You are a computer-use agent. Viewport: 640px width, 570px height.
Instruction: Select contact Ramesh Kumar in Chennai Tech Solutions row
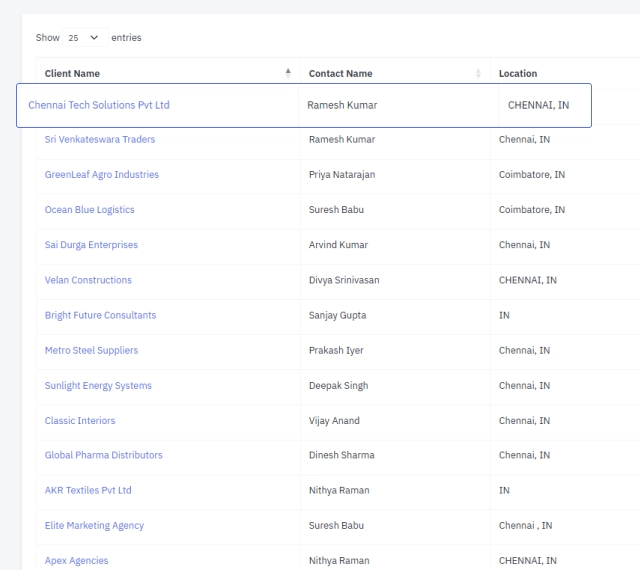(342, 105)
